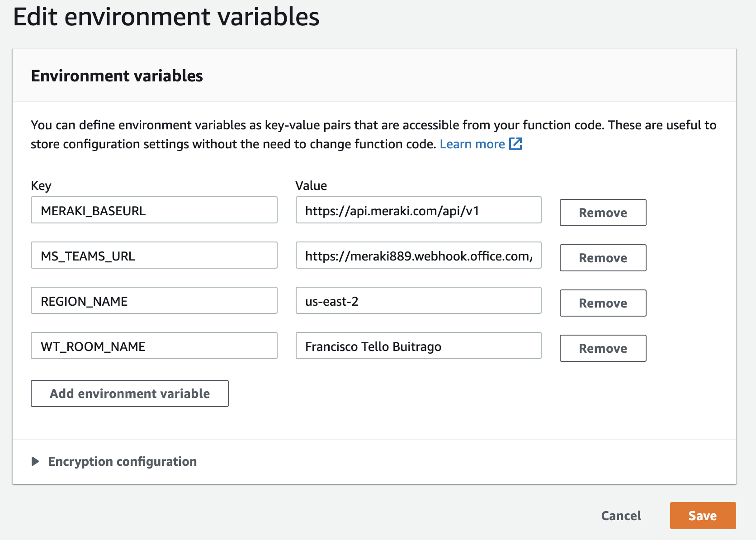Click the Encryption configuration label
Screen dimensions: 756x540
122,461
